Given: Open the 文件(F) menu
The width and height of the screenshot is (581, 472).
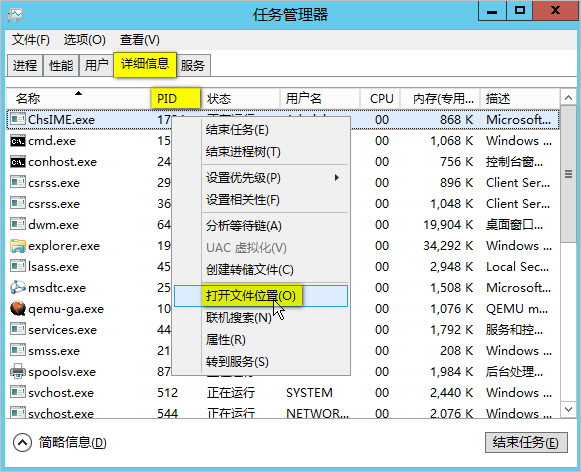Looking at the screenshot, I should [x=30, y=40].
